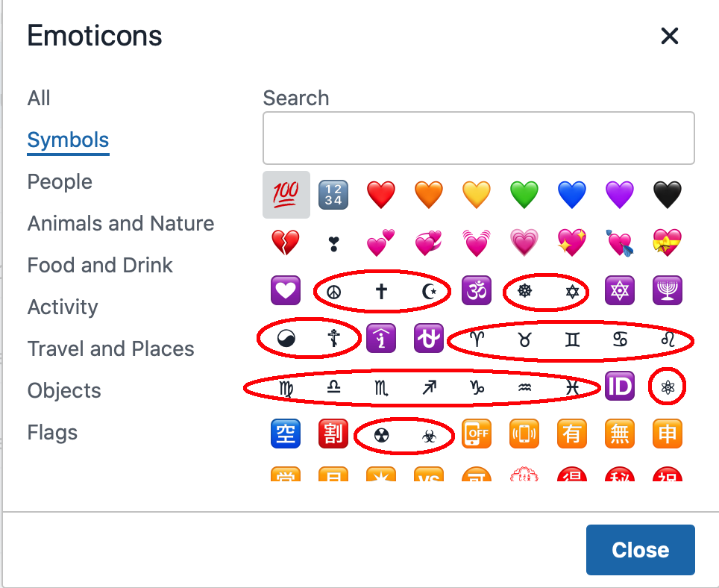Screen dimensions: 719x588
Task: Select the Star of David emoji
Action: (x=572, y=291)
